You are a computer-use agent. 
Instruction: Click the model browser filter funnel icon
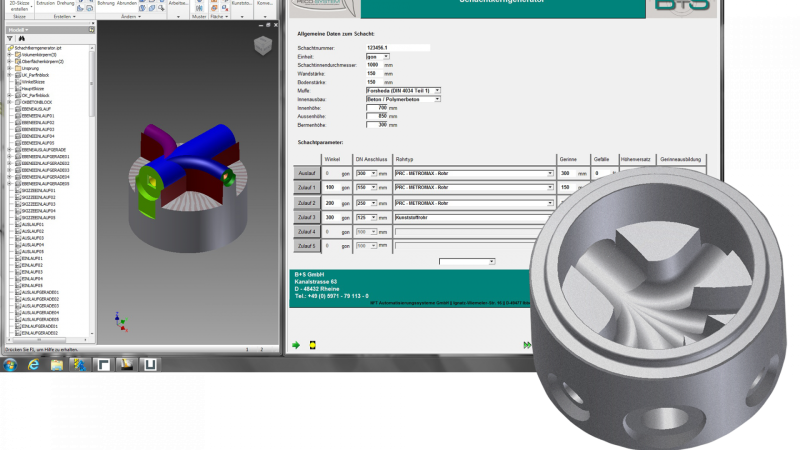coord(9,38)
